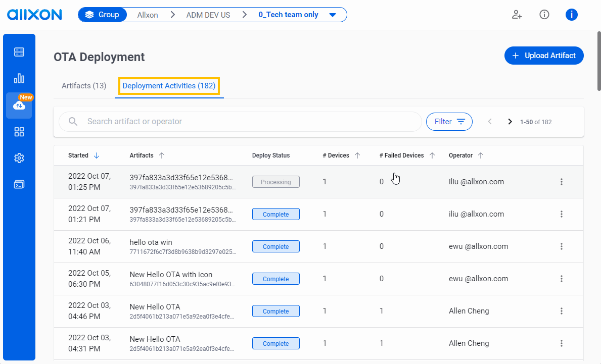Select the Deployment Activities tab
The image size is (601, 364).
pos(169,86)
